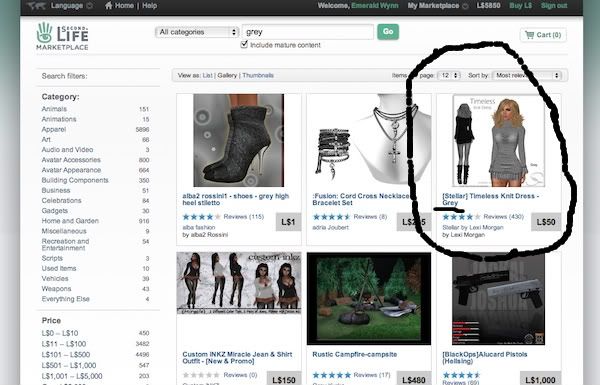Filter by Everything Else category

pos(65,299)
